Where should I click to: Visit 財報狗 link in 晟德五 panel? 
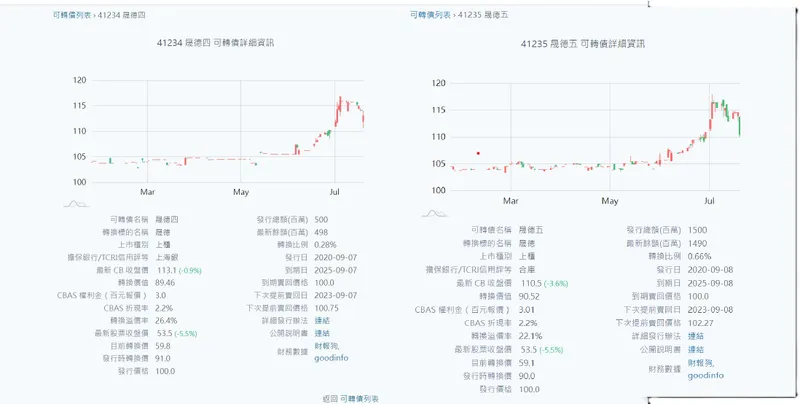(x=701, y=363)
